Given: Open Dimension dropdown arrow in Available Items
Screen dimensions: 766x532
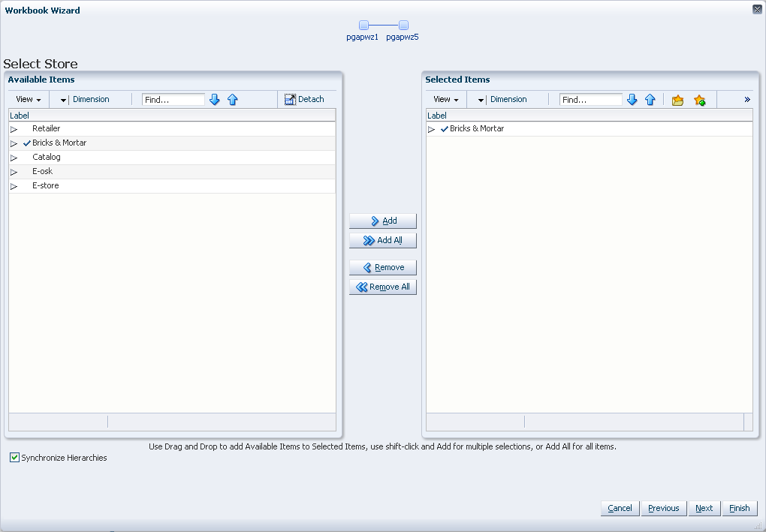Looking at the screenshot, I should click(x=63, y=100).
